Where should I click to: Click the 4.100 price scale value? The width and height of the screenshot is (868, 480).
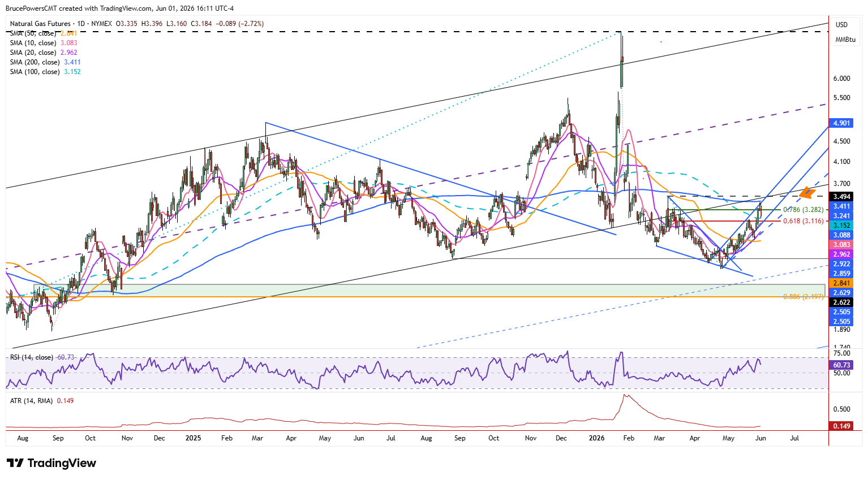[841, 162]
